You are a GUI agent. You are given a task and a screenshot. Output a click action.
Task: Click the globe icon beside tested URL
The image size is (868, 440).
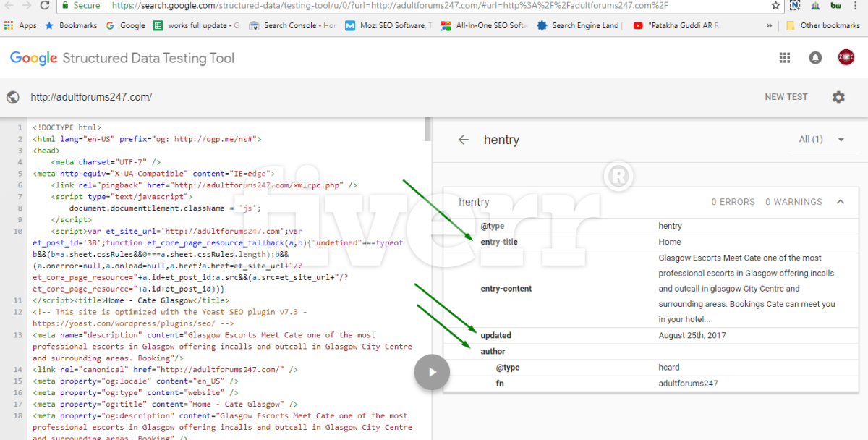coord(12,97)
